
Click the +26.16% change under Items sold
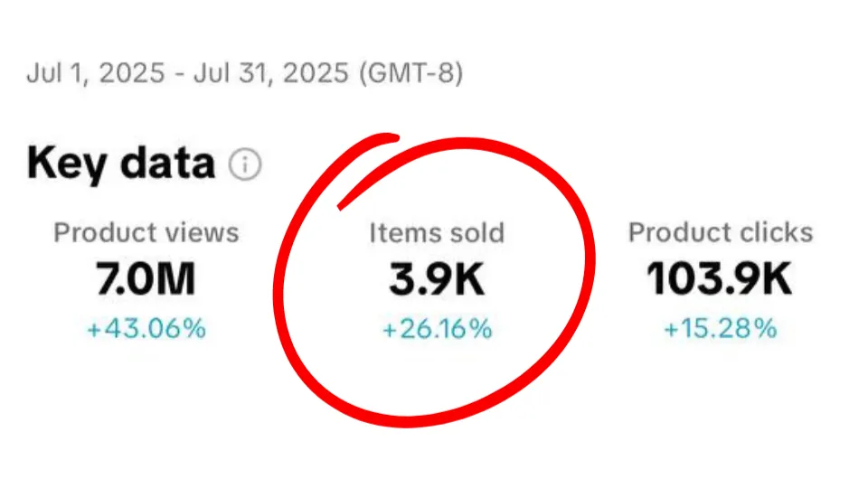(437, 329)
